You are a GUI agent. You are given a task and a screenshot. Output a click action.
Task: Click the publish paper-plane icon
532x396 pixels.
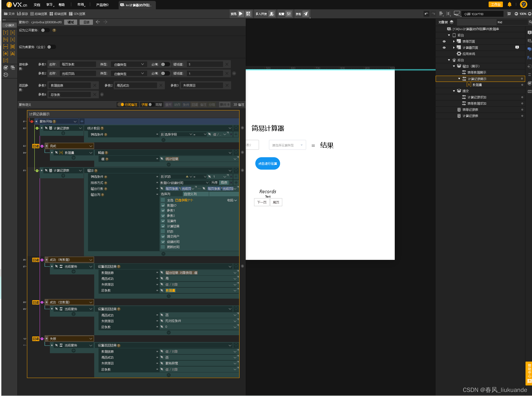point(306,14)
